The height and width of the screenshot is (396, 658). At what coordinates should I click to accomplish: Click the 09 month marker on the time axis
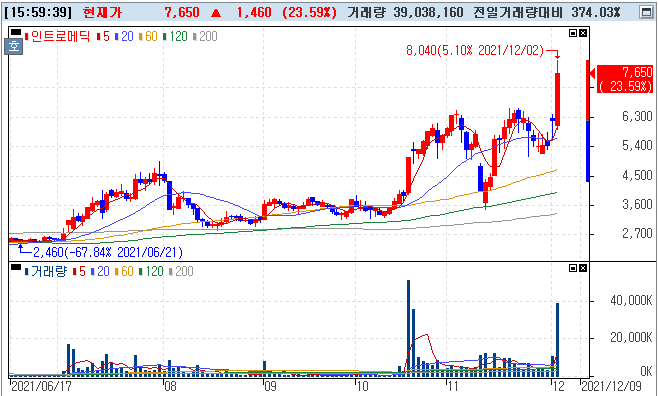point(270,386)
